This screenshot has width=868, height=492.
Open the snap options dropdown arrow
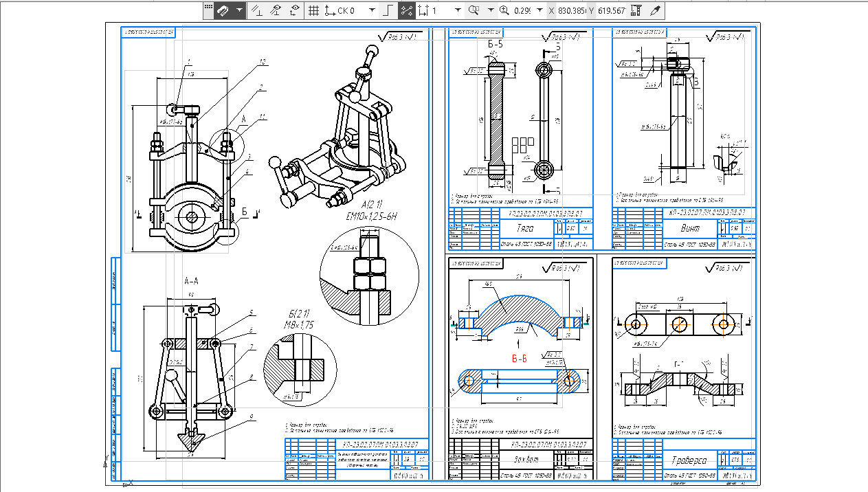pyautogui.click(x=238, y=10)
